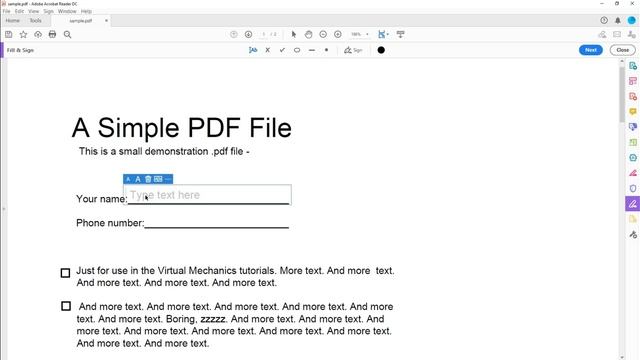Open the Organize Pages tool in right pane
The image size is (640, 360).
tap(633, 81)
